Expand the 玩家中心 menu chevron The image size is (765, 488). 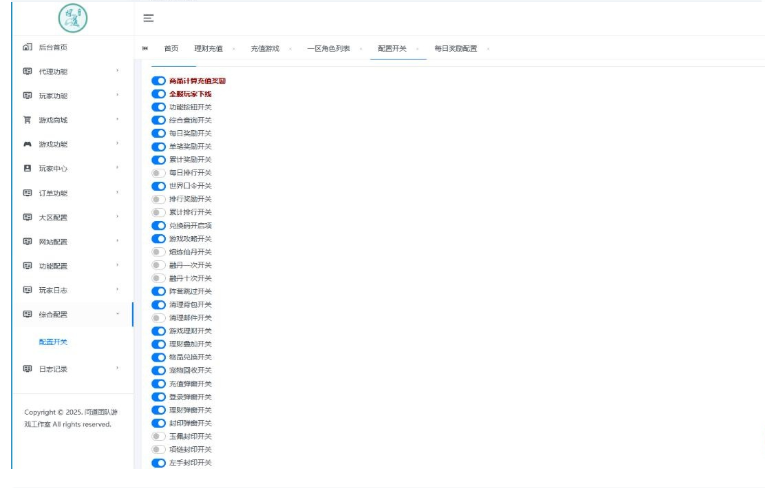point(118,168)
